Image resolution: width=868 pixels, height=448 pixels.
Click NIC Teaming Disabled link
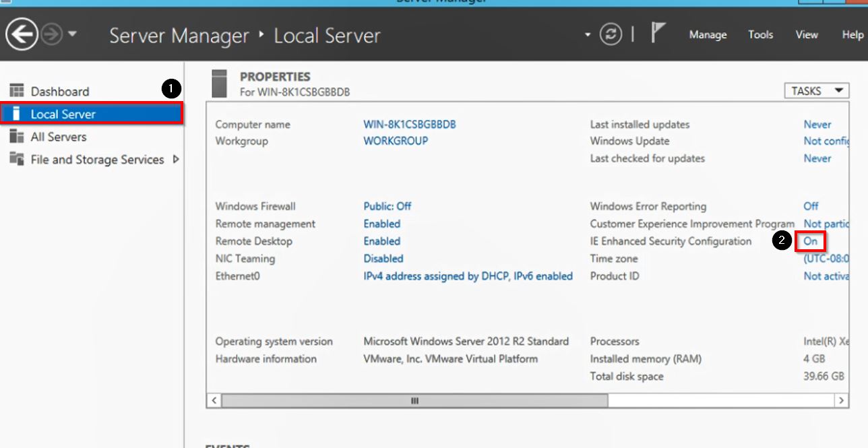(383, 259)
